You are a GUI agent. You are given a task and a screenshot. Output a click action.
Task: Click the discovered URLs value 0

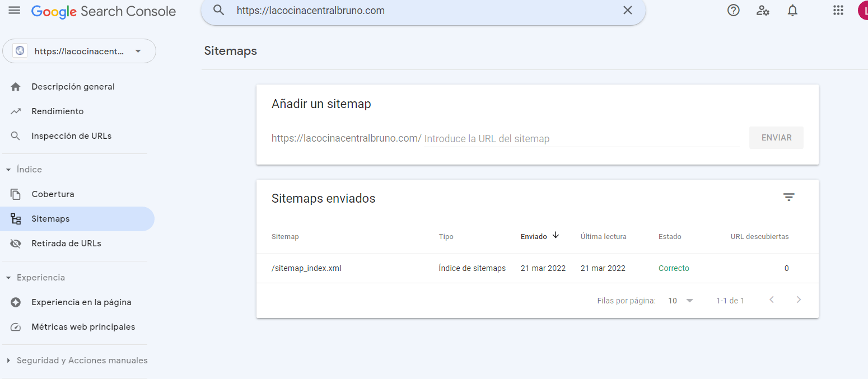(x=786, y=268)
